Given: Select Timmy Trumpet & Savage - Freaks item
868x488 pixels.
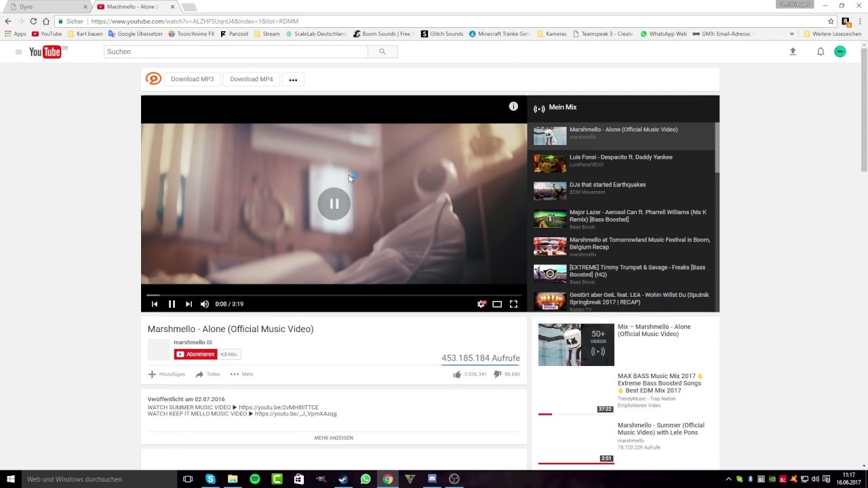Looking at the screenshot, I should (x=622, y=274).
